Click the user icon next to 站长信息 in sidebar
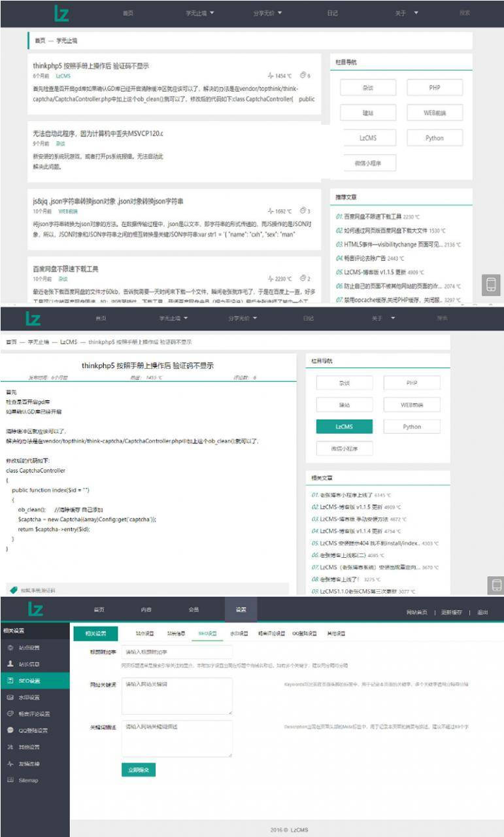The height and width of the screenshot is (837, 504). pos(10,664)
